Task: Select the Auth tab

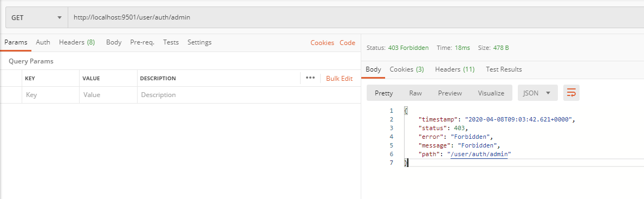Action: pyautogui.click(x=43, y=42)
